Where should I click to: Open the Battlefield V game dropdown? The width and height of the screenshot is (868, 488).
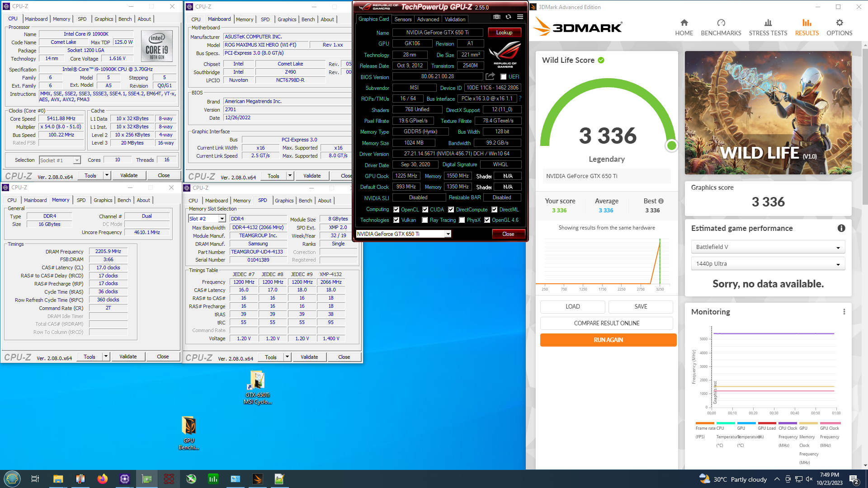tap(768, 247)
